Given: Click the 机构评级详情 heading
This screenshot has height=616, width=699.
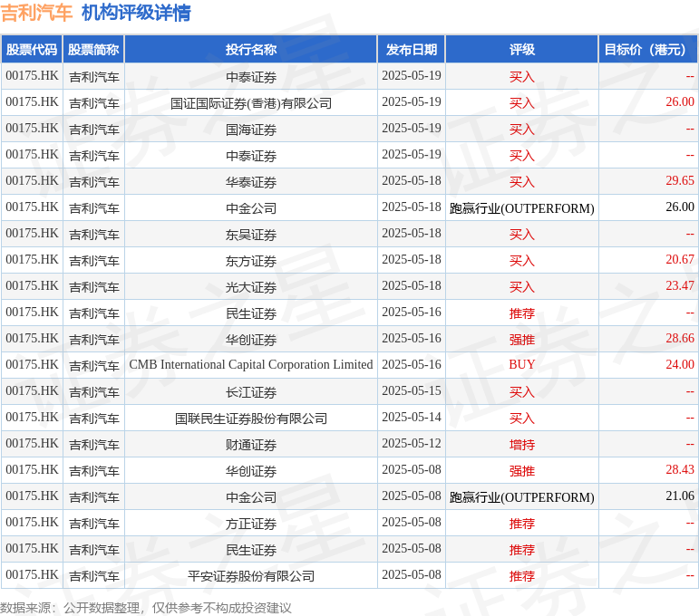Looking at the screenshot, I should [136, 13].
